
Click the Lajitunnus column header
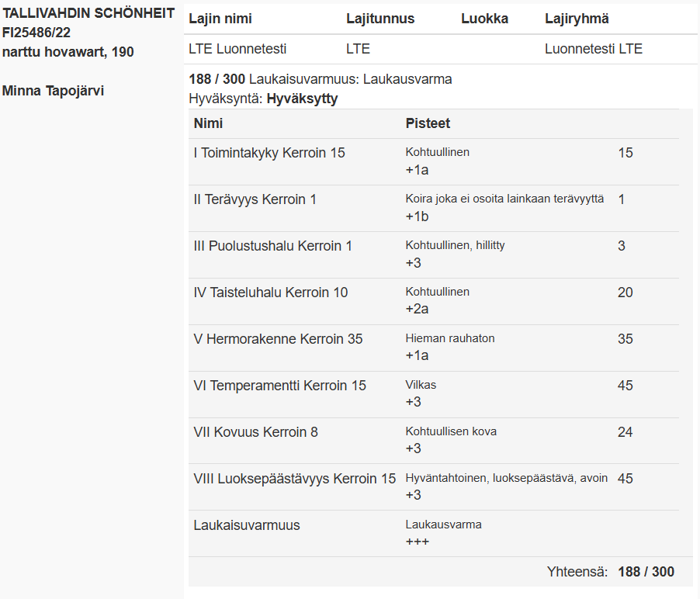click(x=380, y=19)
